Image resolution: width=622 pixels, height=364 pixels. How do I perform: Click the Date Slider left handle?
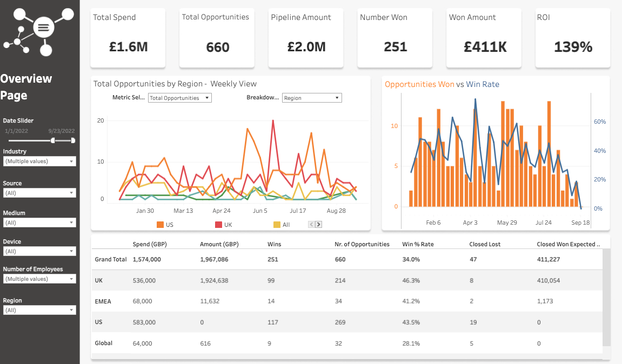coord(53,140)
